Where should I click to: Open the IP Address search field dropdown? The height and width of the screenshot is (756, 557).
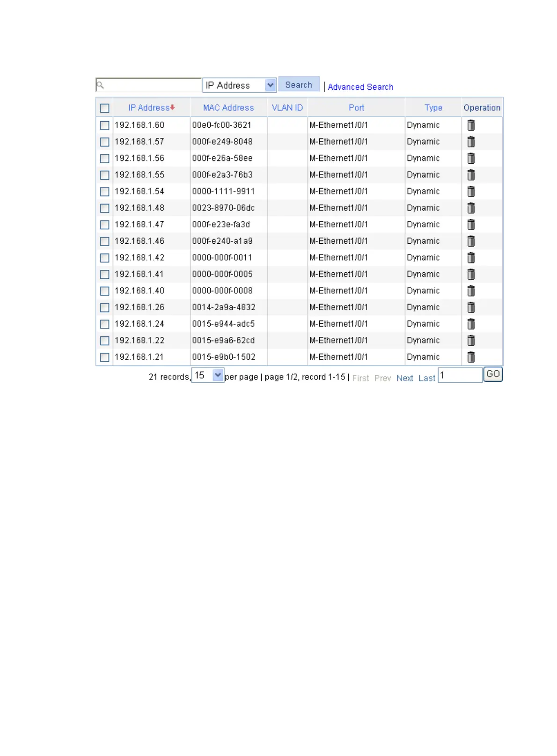click(x=240, y=85)
